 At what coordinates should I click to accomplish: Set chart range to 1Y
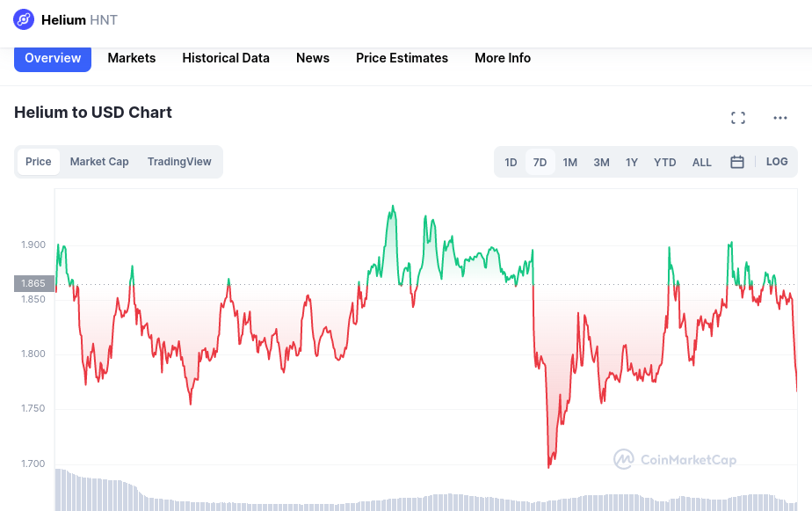[631, 162]
